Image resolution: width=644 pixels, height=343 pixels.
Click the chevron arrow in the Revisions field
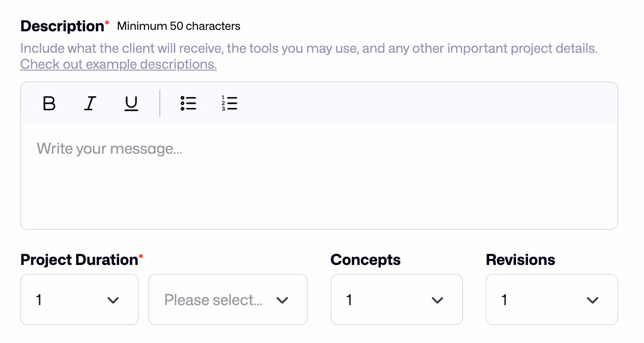tap(593, 300)
